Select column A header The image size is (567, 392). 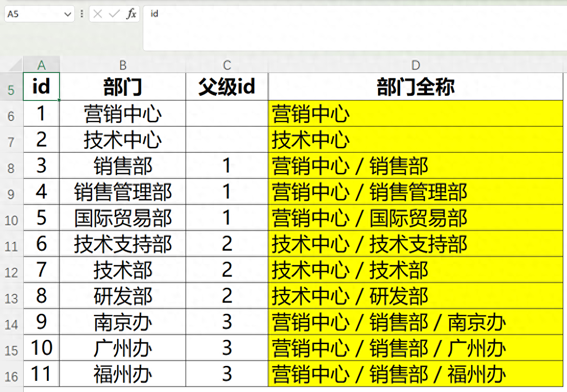click(41, 65)
